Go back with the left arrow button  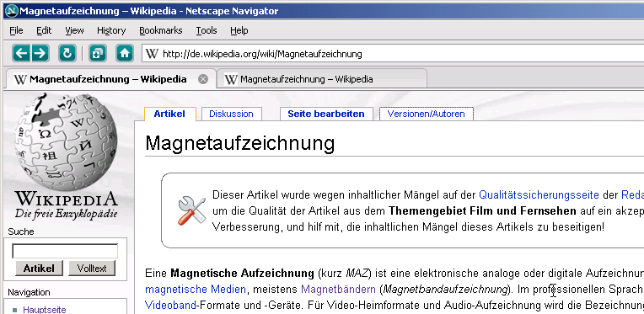21,53
